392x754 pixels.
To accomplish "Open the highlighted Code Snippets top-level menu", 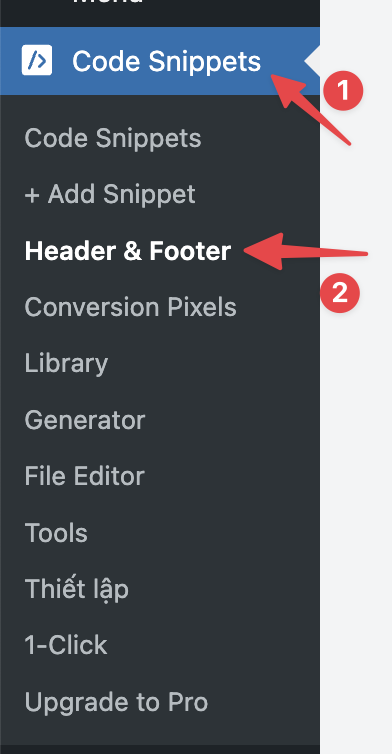I will (x=160, y=61).
